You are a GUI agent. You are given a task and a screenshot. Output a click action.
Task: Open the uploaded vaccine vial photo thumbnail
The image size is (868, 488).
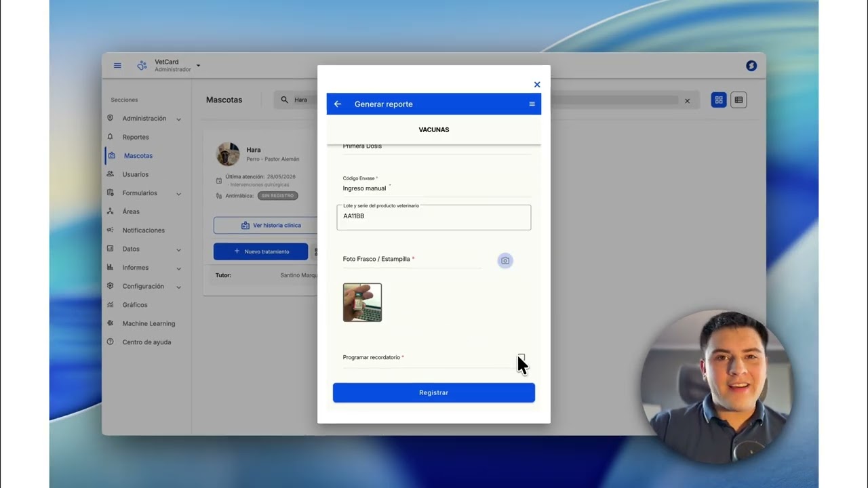pos(362,302)
